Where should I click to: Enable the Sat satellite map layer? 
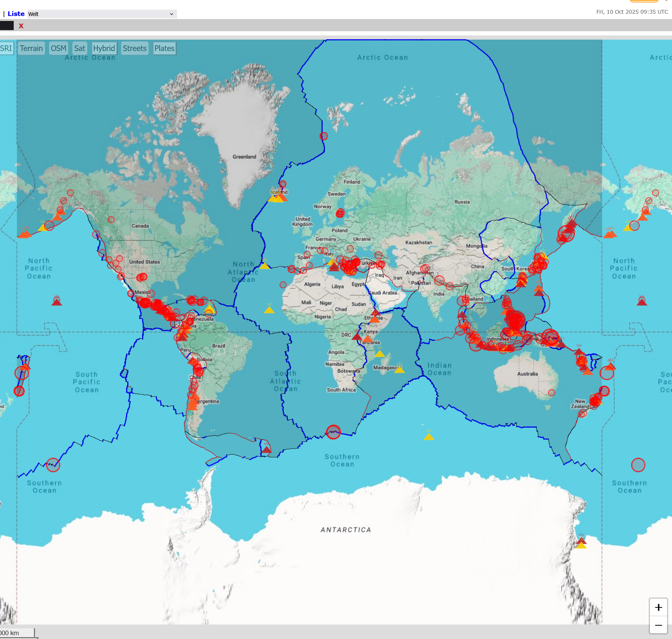80,48
